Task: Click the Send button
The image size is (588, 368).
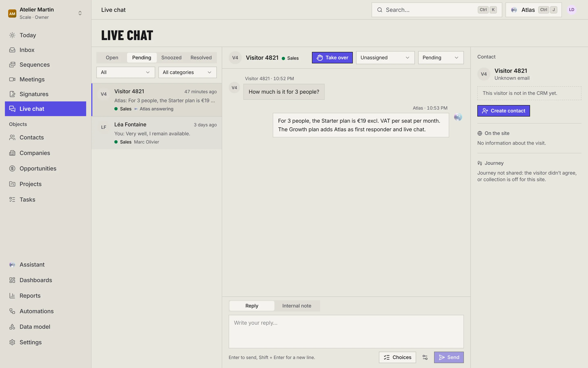Action: 449,357
